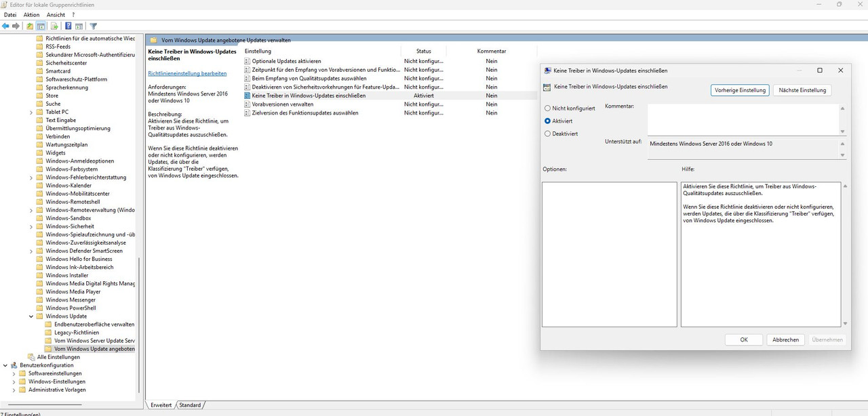Click the policy icon beside 'Deaktivieren von Sicherheitsvorkehrungen'
Image resolution: width=868 pixels, height=416 pixels.
click(247, 87)
